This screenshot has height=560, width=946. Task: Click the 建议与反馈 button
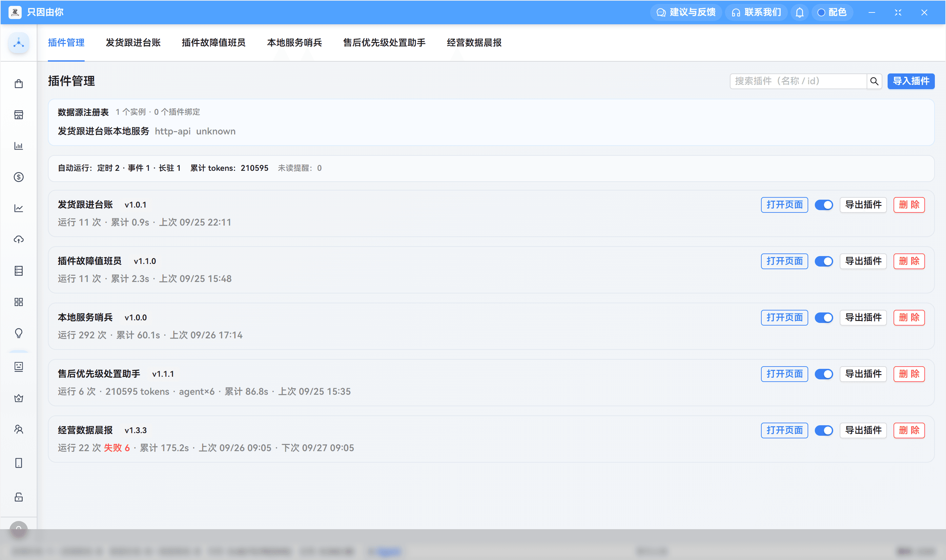(686, 12)
